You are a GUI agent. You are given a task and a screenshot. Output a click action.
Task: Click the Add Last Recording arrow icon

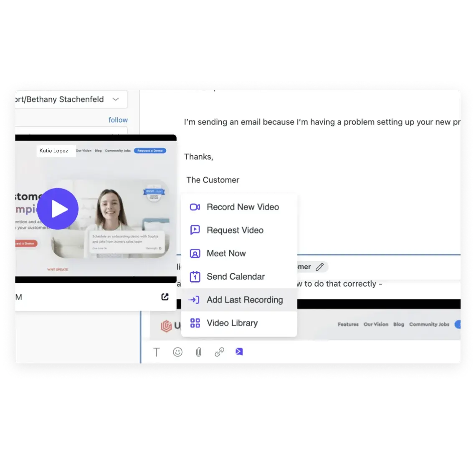click(194, 300)
